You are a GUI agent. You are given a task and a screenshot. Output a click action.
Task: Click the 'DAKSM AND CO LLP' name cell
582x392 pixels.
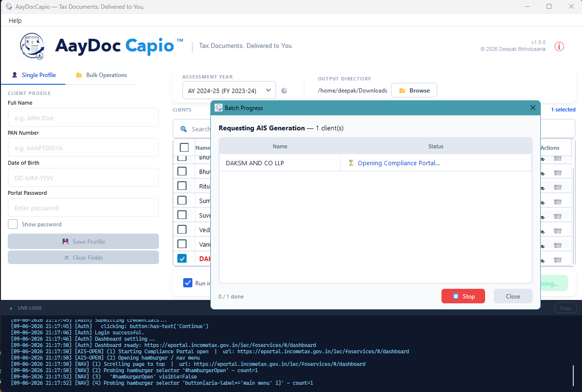tap(280, 163)
